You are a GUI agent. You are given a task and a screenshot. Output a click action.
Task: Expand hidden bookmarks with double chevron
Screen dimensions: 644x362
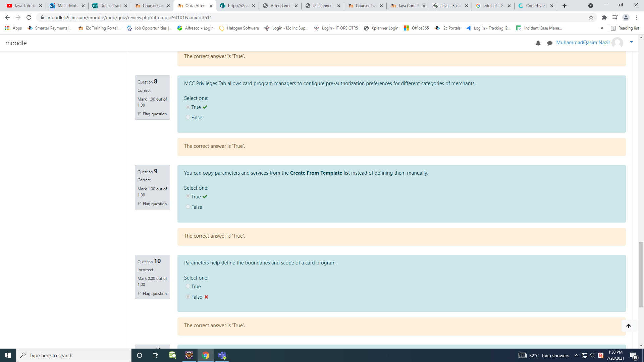pos(602,28)
